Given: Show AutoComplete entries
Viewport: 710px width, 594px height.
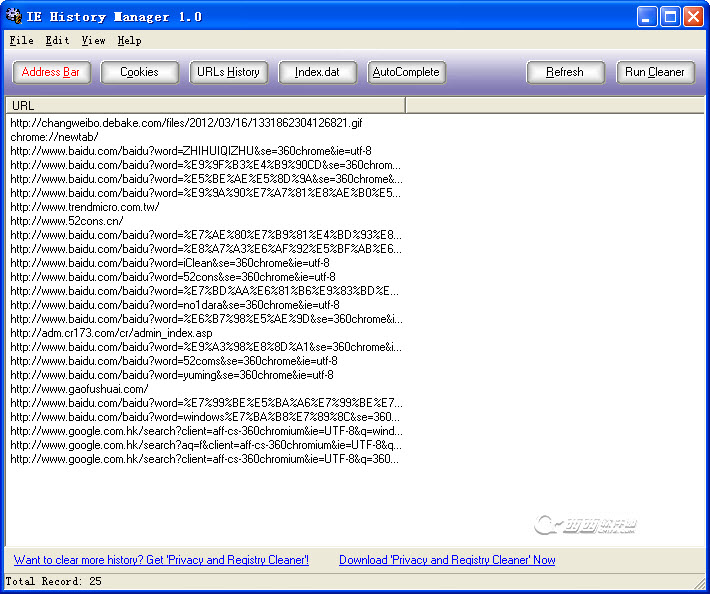Looking at the screenshot, I should pyautogui.click(x=406, y=72).
